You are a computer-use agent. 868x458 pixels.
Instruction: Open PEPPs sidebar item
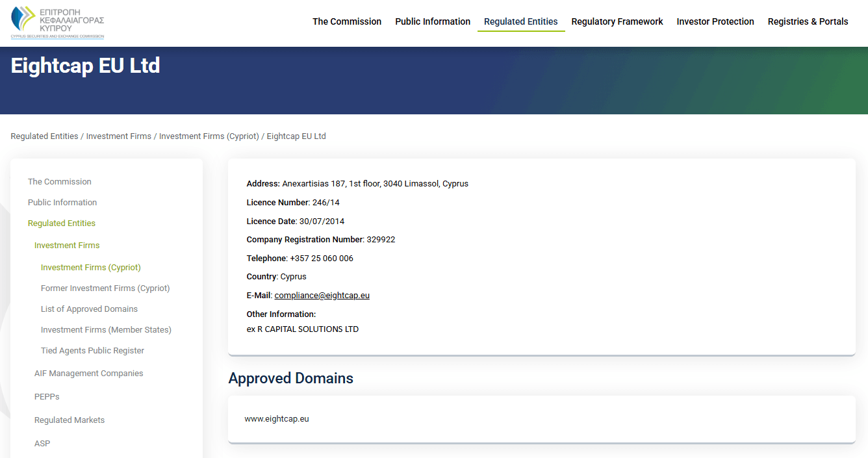pos(47,397)
